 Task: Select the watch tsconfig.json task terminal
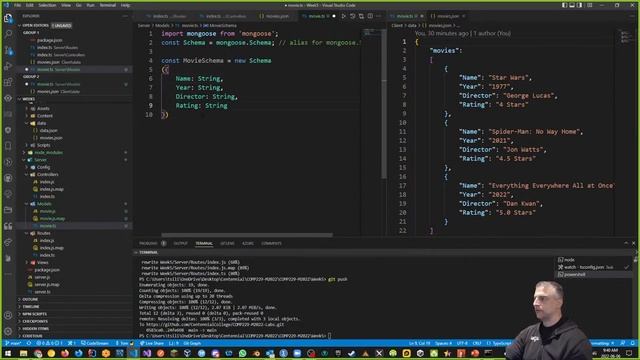tap(594, 267)
